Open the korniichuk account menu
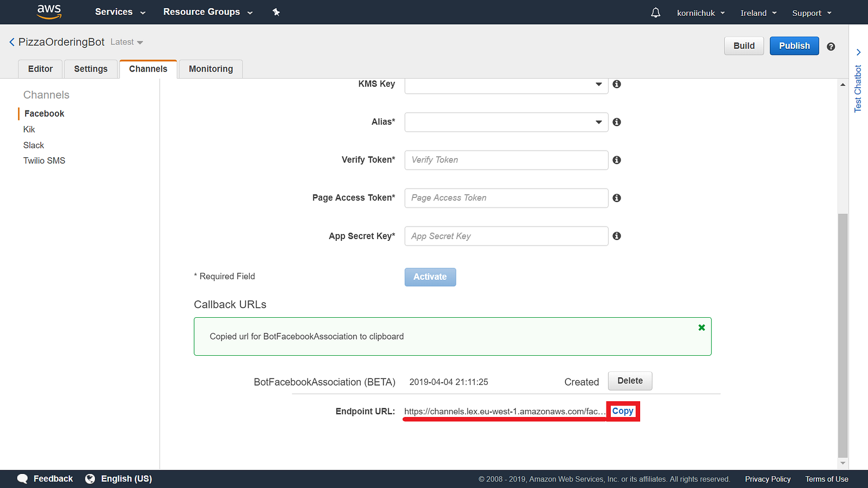This screenshot has width=868, height=488. tap(700, 12)
